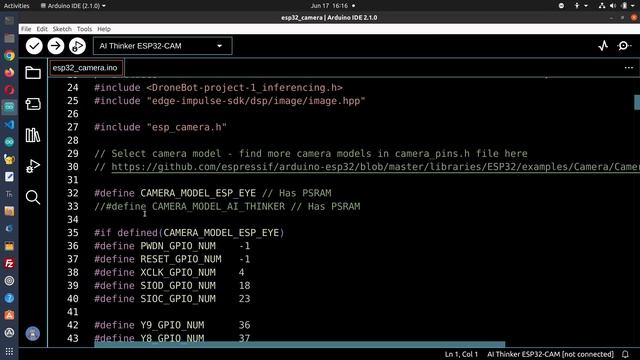The height and width of the screenshot is (360, 640).
Task: Click the XCLK_GPIO_NUM define line
Action: tap(169, 272)
